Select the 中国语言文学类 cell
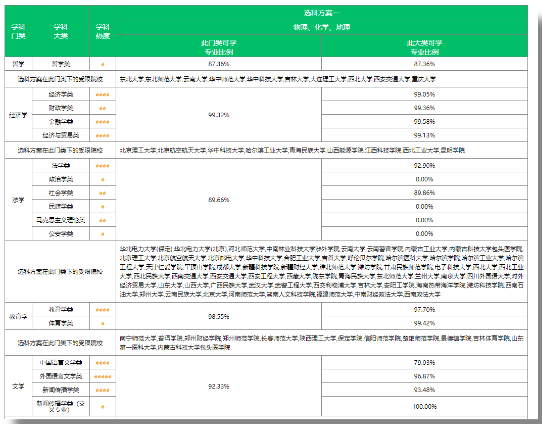 click(x=60, y=362)
